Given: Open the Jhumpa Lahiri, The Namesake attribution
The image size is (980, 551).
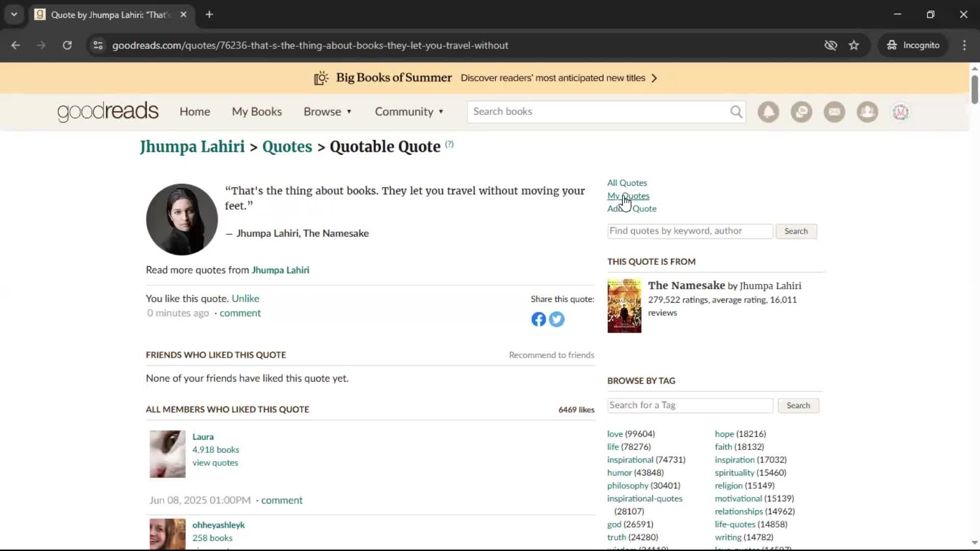Looking at the screenshot, I should pyautogui.click(x=302, y=234).
